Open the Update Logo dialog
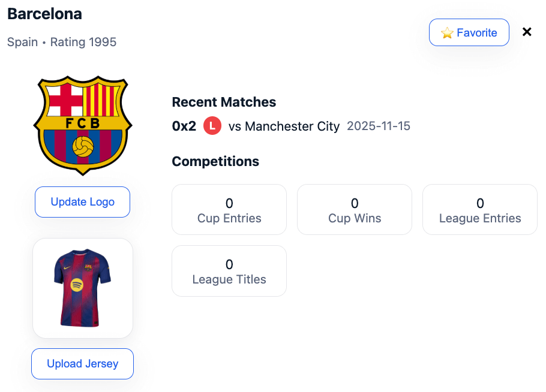 82,202
